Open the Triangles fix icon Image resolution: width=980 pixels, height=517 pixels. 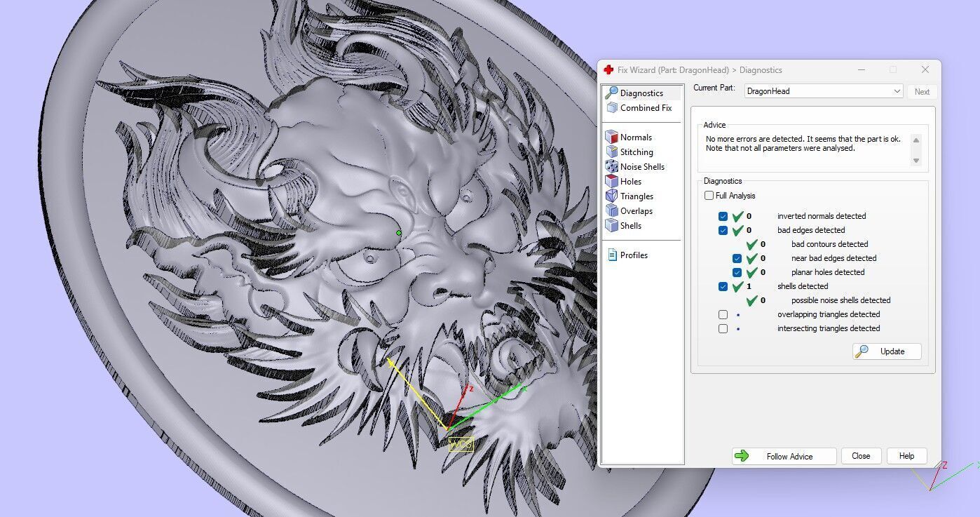point(611,196)
